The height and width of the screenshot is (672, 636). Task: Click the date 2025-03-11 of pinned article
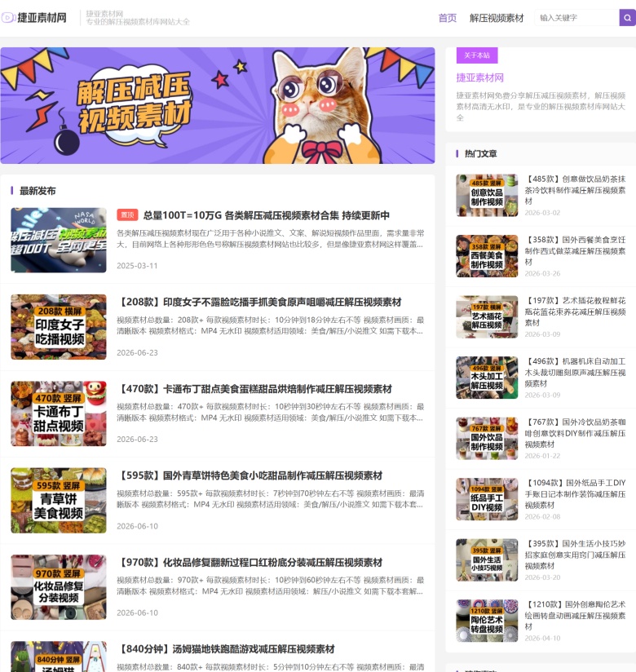click(137, 266)
